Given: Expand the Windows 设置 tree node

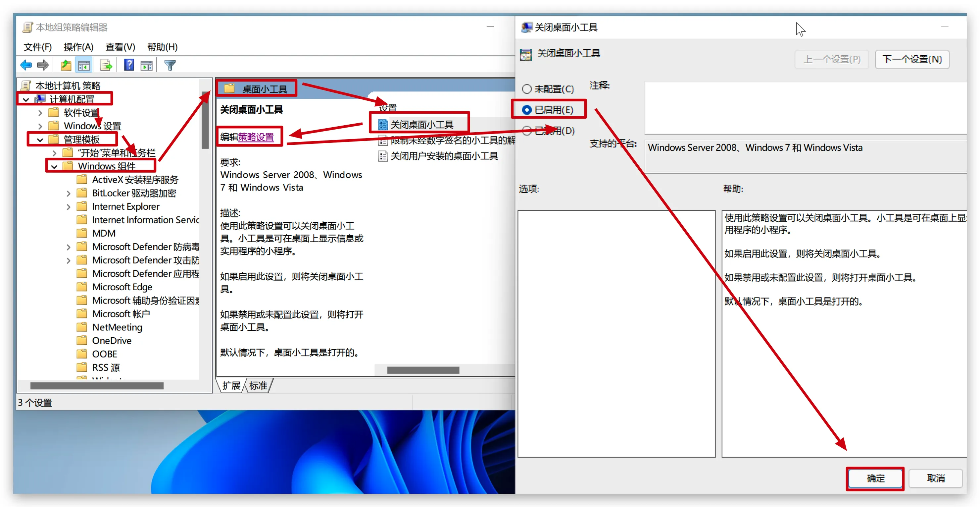Looking at the screenshot, I should [x=40, y=126].
